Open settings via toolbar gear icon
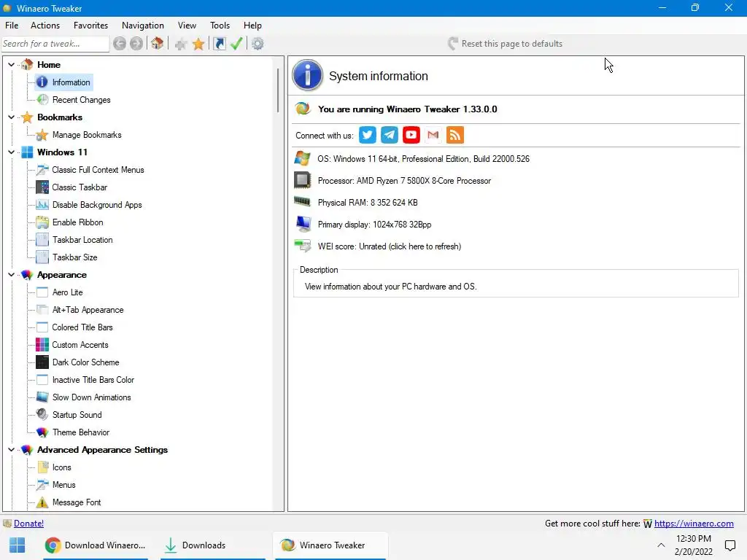Screen dimensions: 747x560 click(x=258, y=44)
